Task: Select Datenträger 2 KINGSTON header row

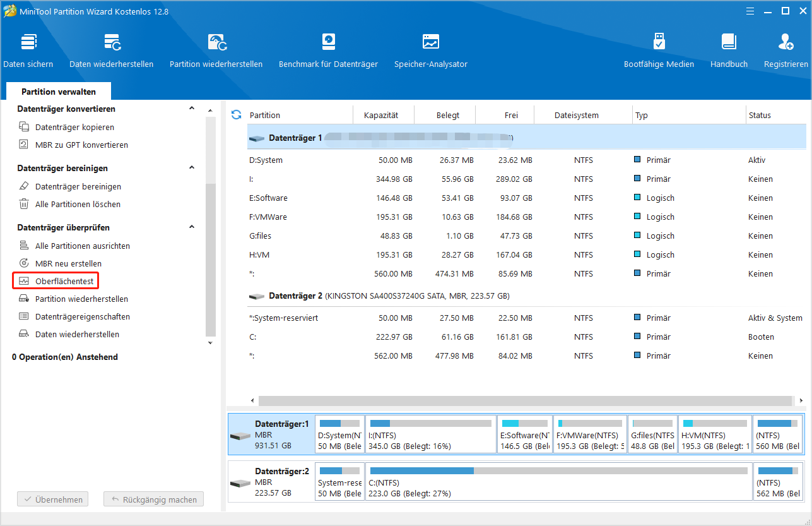Action: click(527, 296)
